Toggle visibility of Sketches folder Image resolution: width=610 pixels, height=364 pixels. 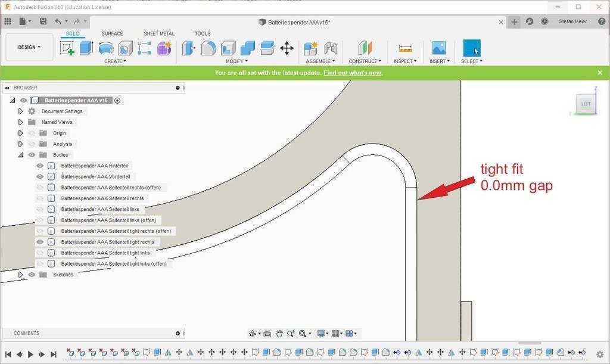coord(32,275)
